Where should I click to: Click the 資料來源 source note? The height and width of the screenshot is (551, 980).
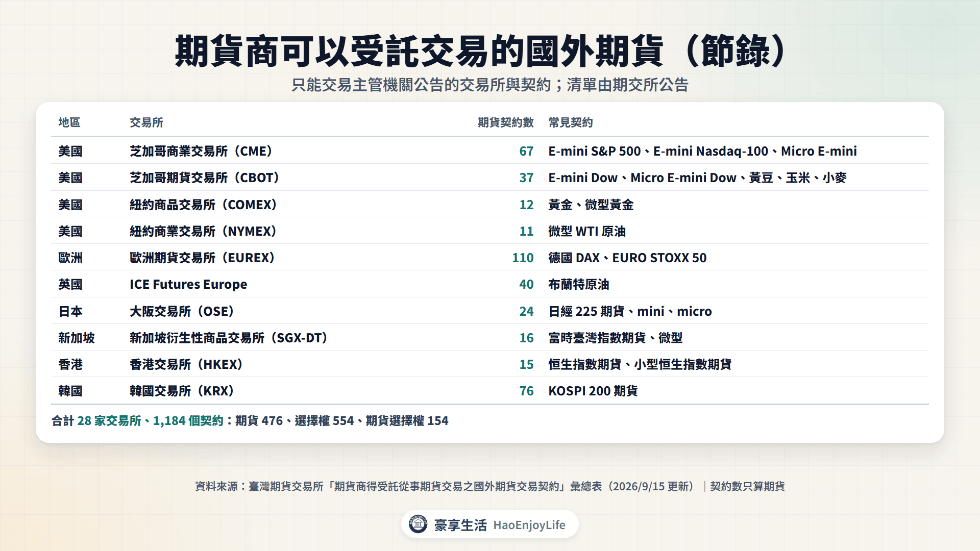(x=490, y=486)
